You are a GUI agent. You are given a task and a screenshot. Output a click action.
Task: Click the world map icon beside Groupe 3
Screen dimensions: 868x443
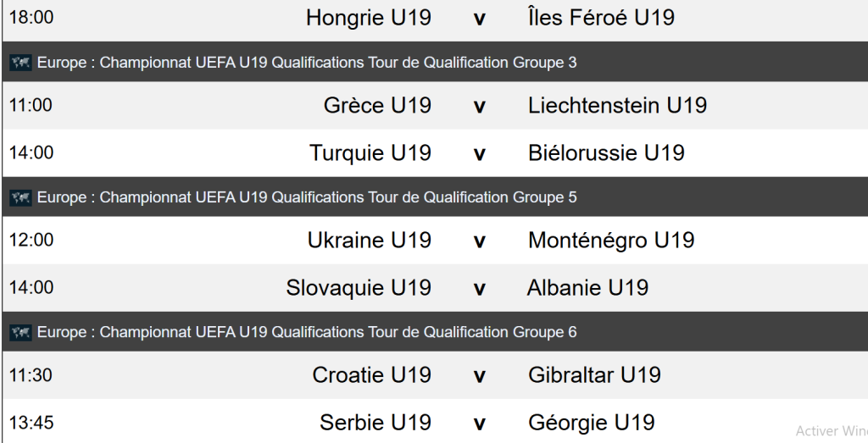[20, 63]
